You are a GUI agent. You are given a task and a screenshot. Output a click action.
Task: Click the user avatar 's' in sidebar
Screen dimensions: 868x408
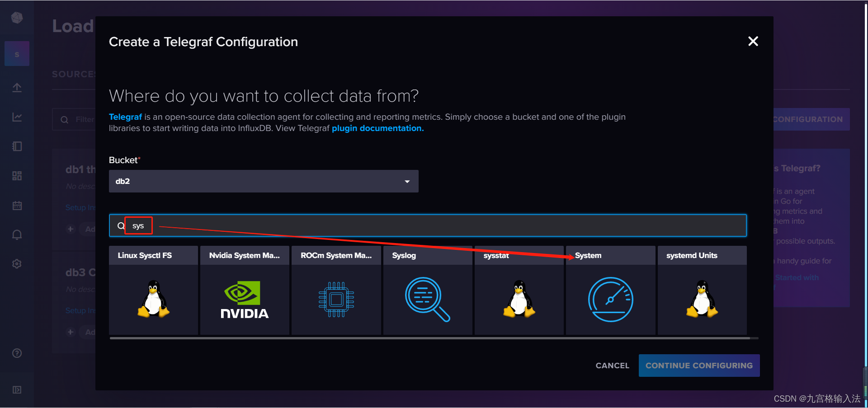17,54
